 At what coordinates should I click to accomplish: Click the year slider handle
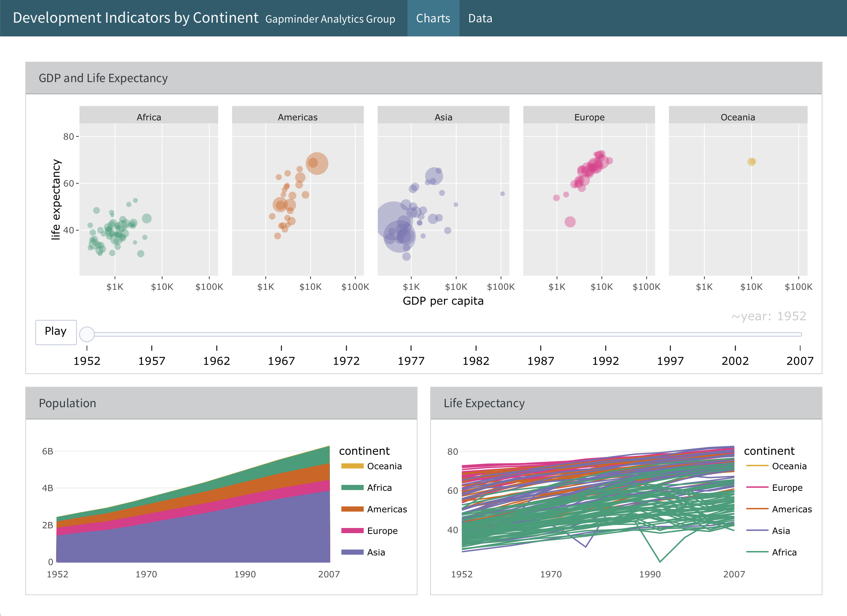87,334
